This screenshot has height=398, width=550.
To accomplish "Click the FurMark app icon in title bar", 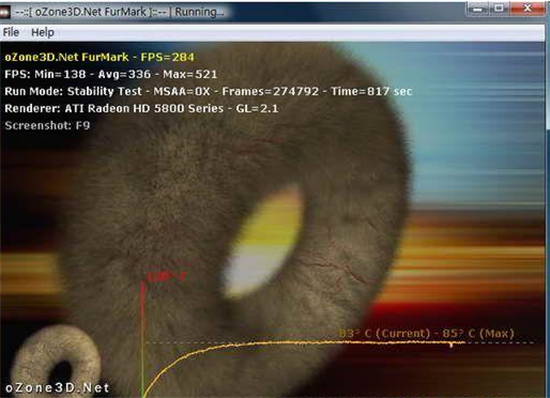I will 5,12.
